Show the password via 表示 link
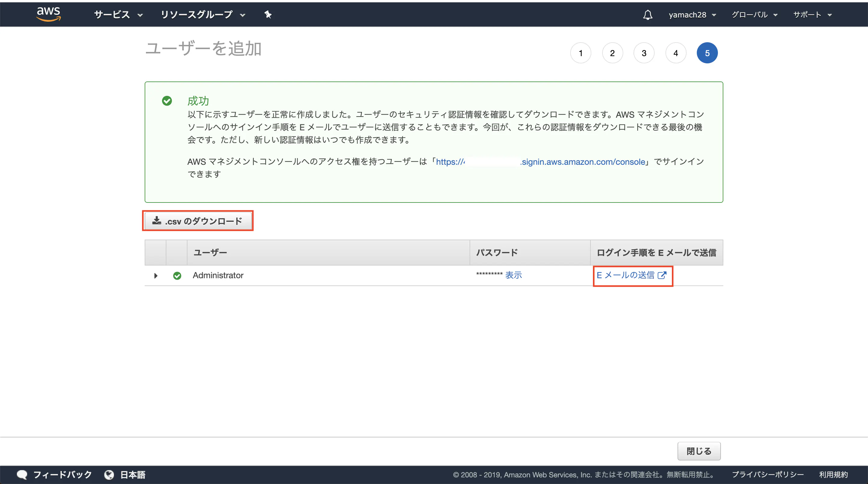This screenshot has width=868, height=484. [x=513, y=275]
